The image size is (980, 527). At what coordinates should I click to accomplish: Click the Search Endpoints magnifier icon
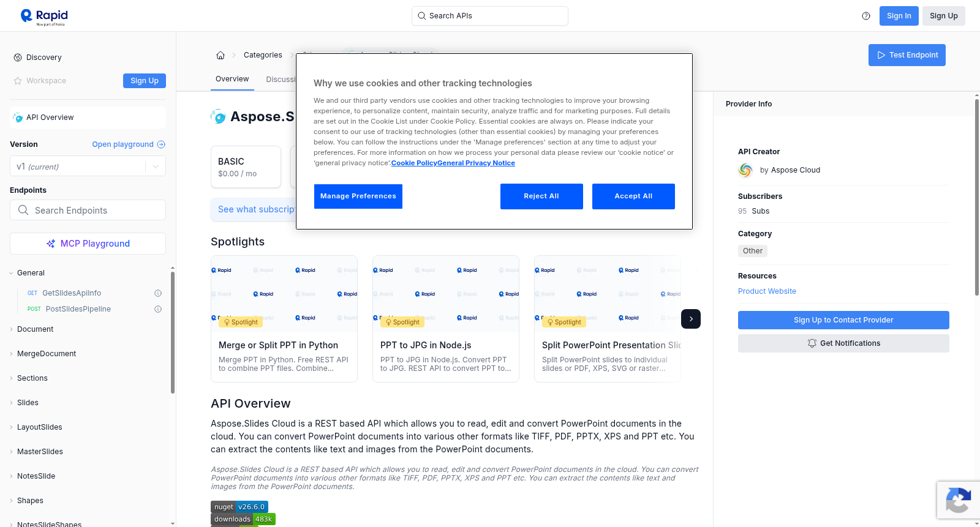click(23, 210)
